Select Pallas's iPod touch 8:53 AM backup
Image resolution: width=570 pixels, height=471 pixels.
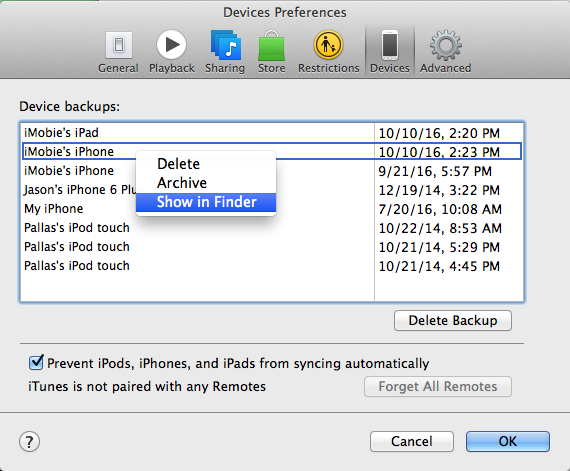point(272,228)
